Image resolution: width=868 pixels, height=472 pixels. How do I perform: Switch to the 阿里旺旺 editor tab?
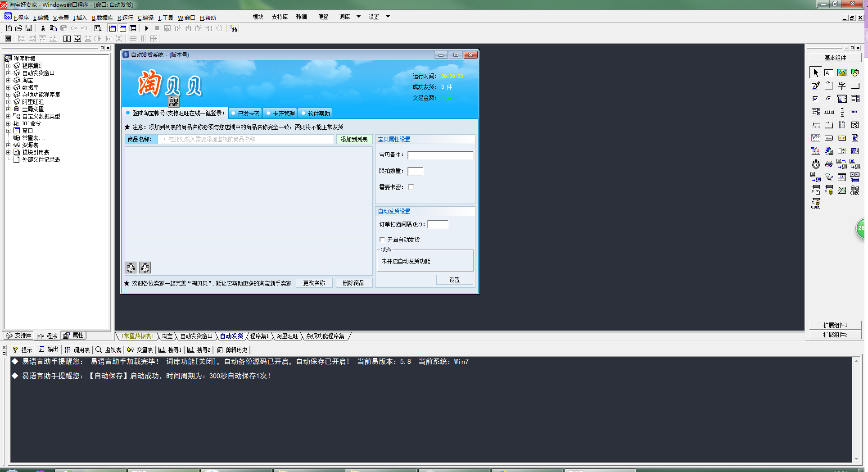[x=287, y=336]
